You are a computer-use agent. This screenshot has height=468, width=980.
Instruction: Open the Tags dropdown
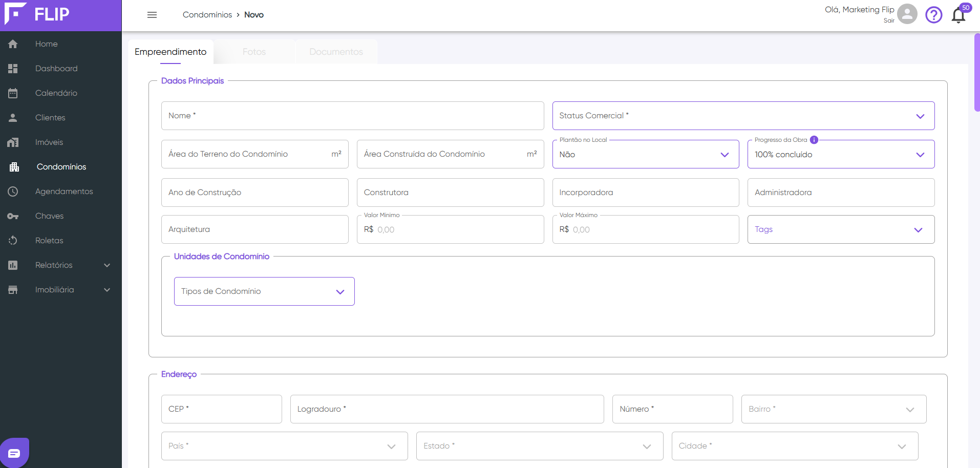click(x=841, y=229)
